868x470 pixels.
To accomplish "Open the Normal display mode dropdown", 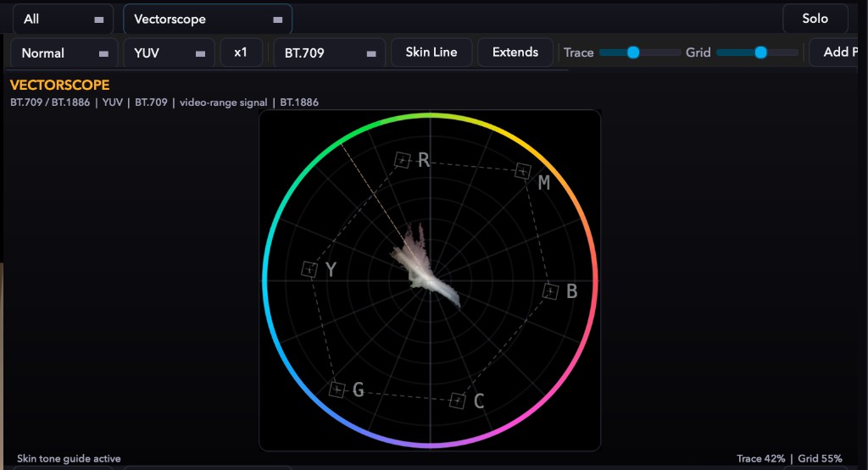I will click(x=64, y=53).
